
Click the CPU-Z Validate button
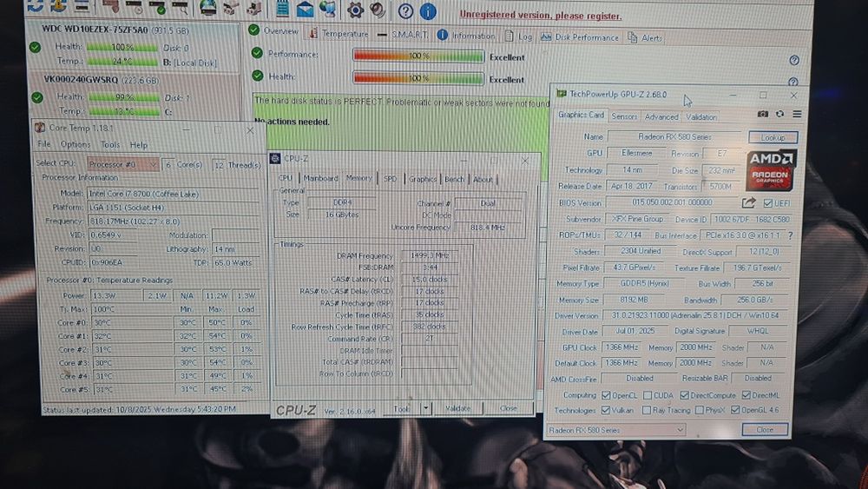pos(457,408)
